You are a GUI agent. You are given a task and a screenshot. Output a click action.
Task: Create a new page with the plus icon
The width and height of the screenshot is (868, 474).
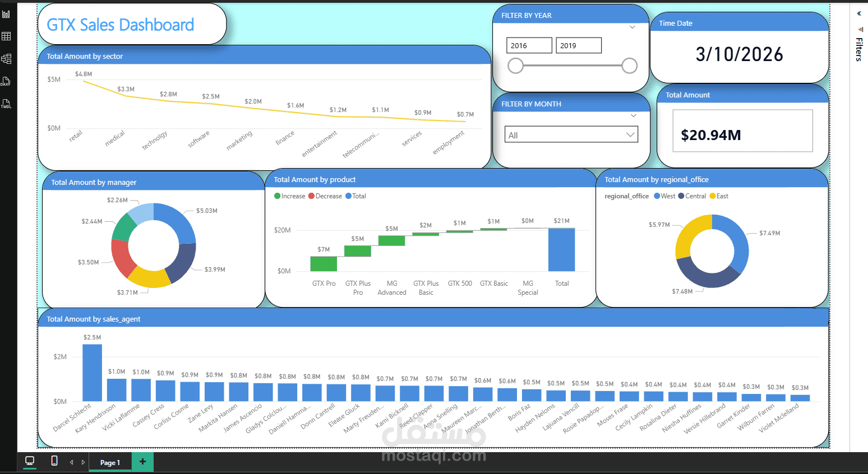142,462
